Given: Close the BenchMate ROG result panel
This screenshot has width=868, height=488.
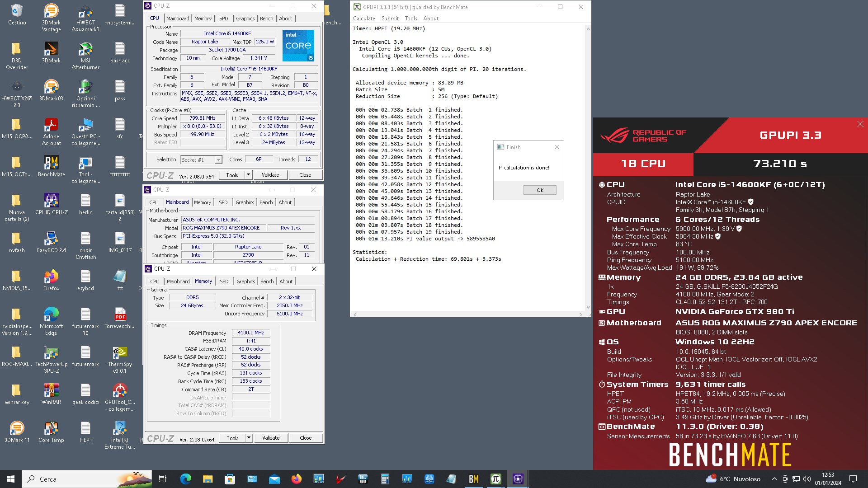Looking at the screenshot, I should (860, 124).
